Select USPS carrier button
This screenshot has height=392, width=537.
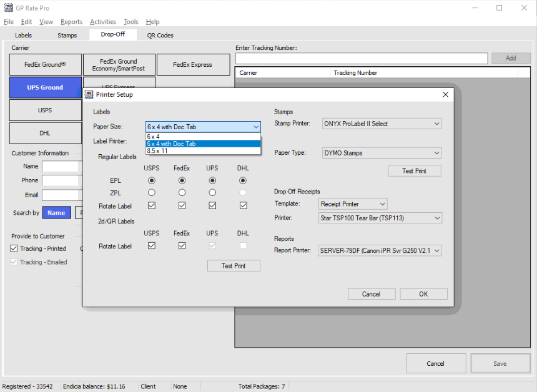click(45, 110)
